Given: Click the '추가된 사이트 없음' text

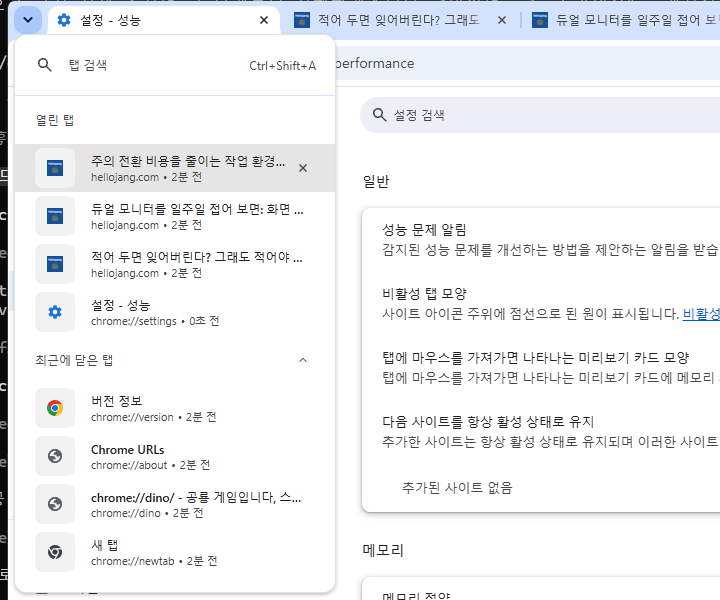Looking at the screenshot, I should coord(457,488).
